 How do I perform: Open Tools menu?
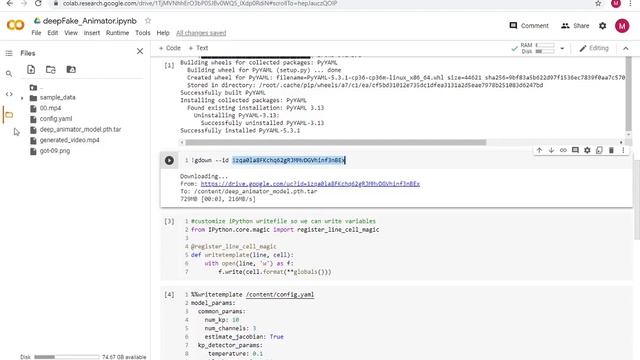point(143,33)
